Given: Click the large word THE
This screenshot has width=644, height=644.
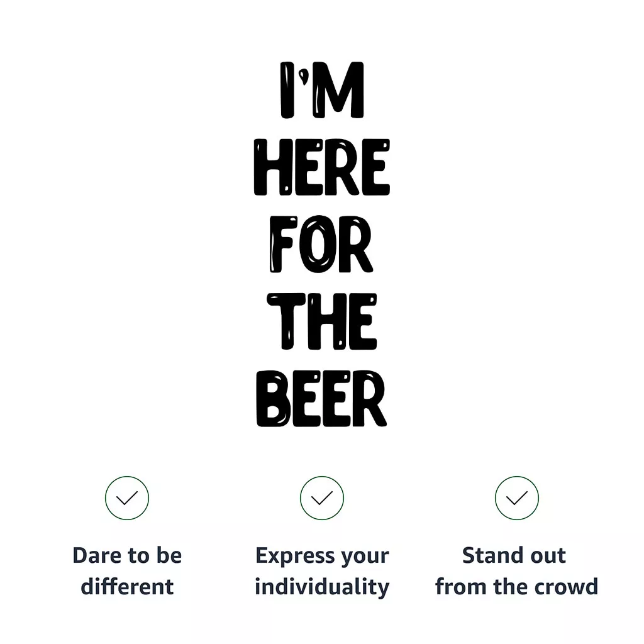Looking at the screenshot, I should click(x=322, y=322).
